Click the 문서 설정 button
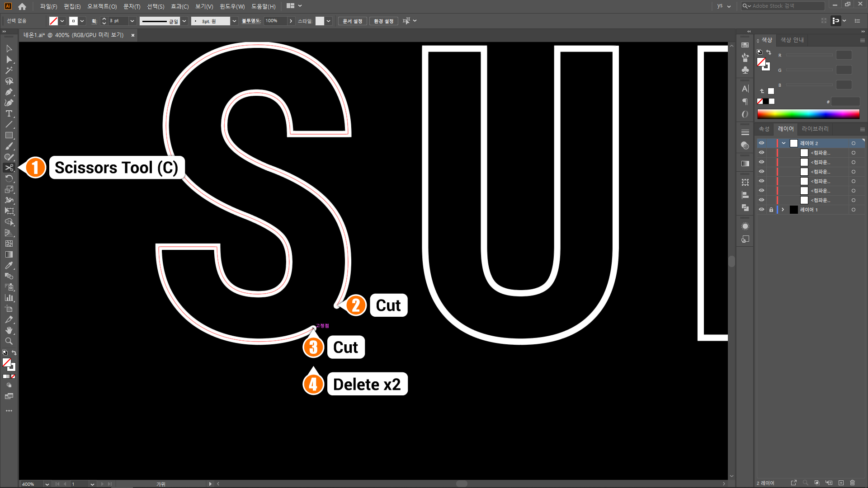The height and width of the screenshot is (488, 868). (352, 21)
